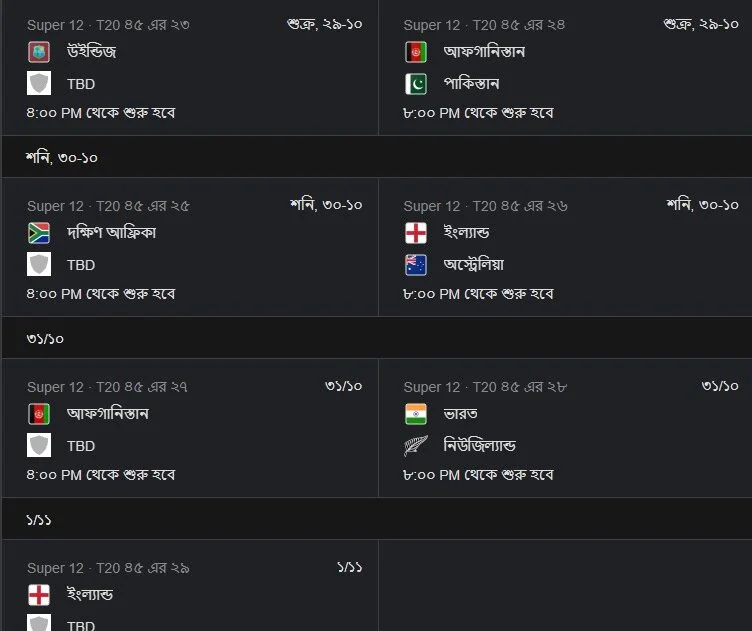Click the Pakistan flag icon
752x631 pixels.
coord(415,84)
